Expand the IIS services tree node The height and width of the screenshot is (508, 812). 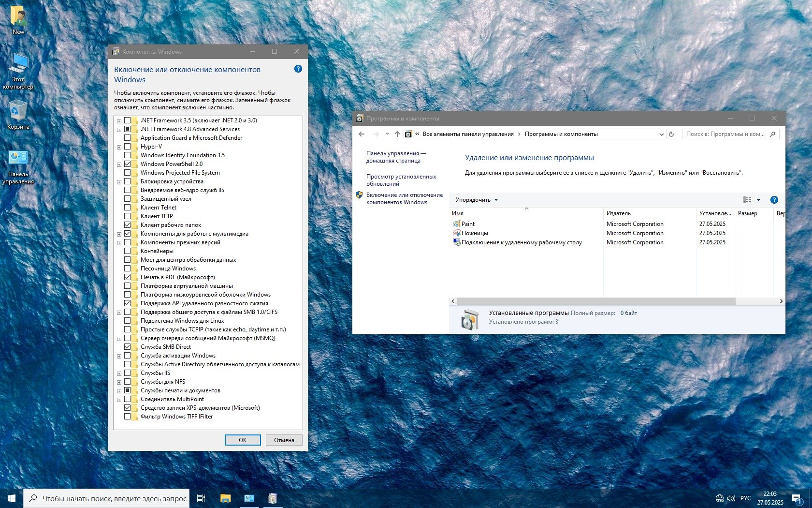(119, 374)
